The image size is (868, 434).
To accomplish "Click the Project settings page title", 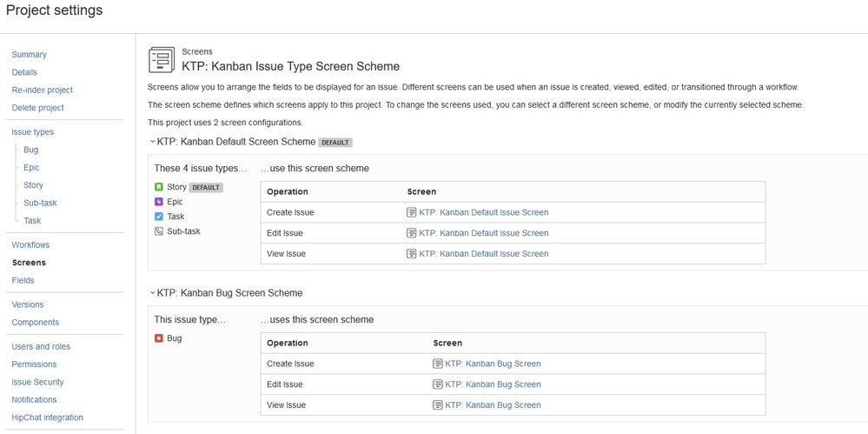I will pyautogui.click(x=54, y=10).
